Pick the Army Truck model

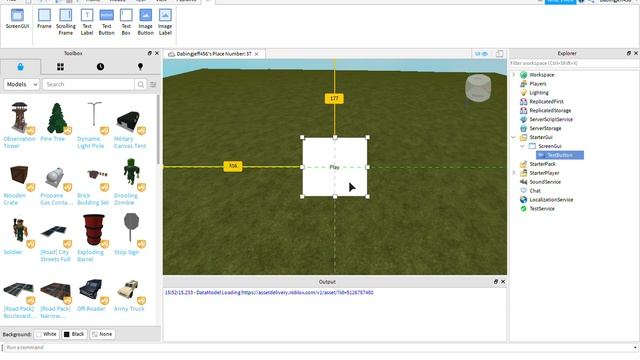[x=130, y=295]
